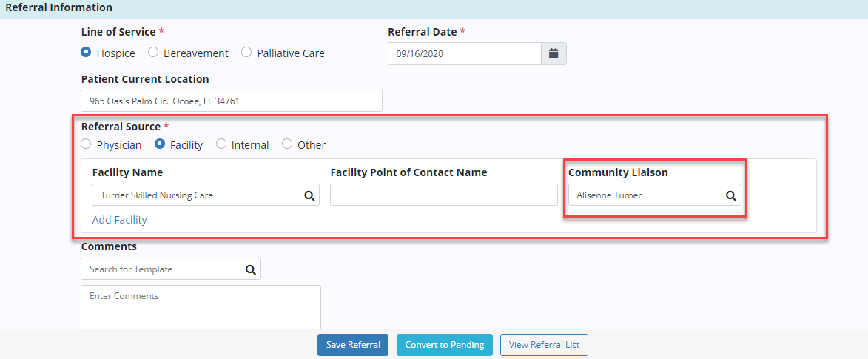The image size is (868, 359).
Task: Click the Facility Point of Contact Name field
Action: 443,195
